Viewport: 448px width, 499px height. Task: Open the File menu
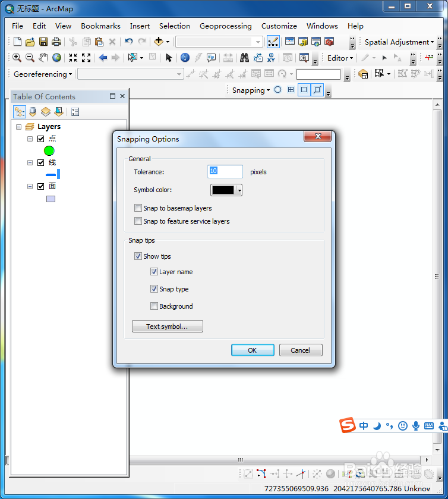[x=17, y=26]
